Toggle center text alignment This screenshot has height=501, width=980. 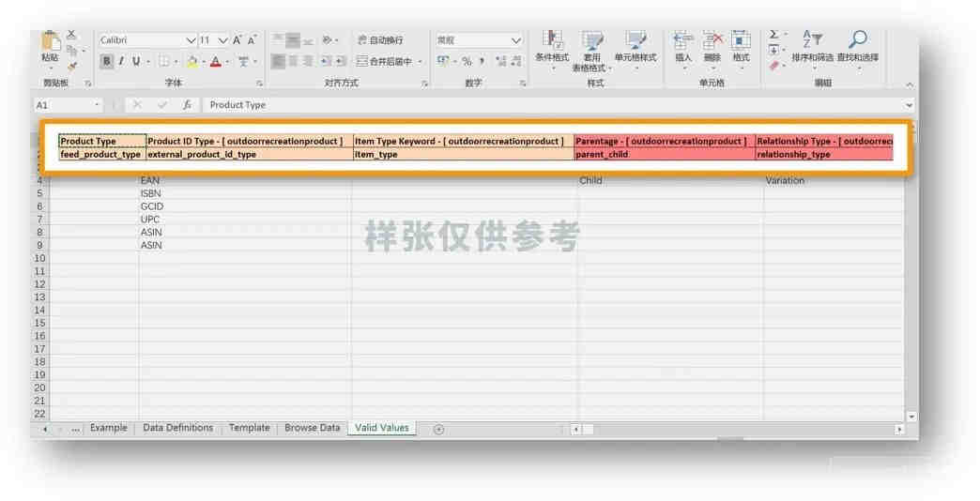click(x=293, y=61)
